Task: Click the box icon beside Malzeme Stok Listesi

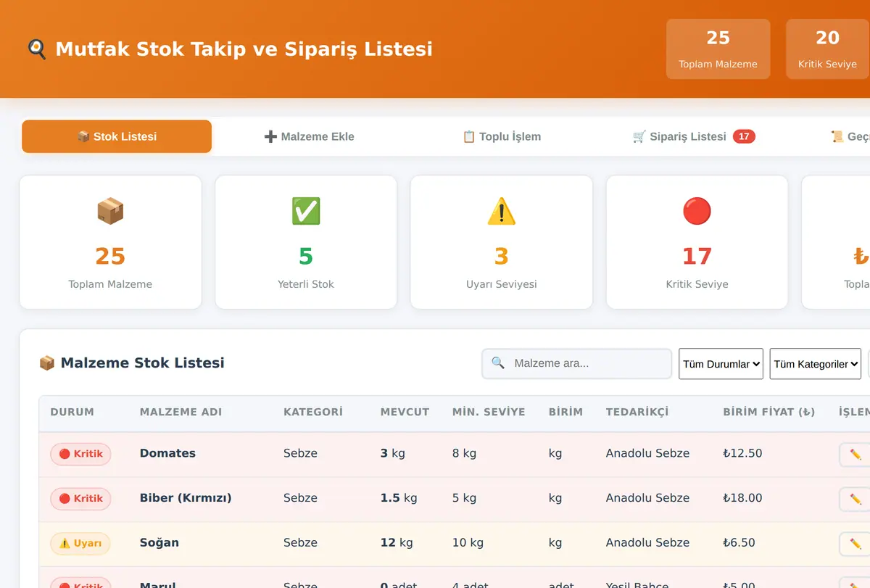Action: click(x=47, y=363)
